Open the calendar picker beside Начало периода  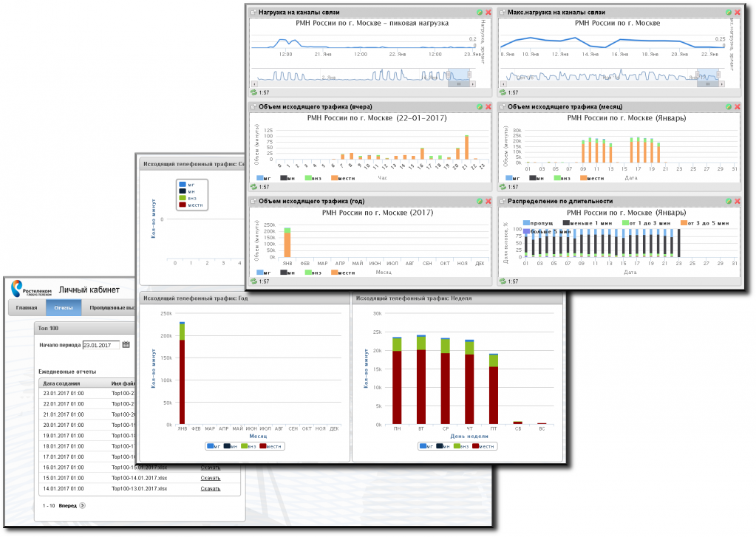coord(126,345)
